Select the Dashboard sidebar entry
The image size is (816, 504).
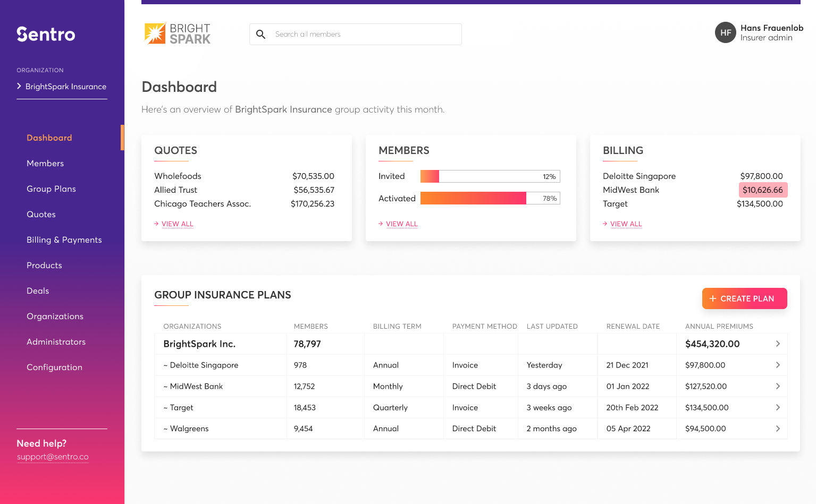(x=49, y=138)
